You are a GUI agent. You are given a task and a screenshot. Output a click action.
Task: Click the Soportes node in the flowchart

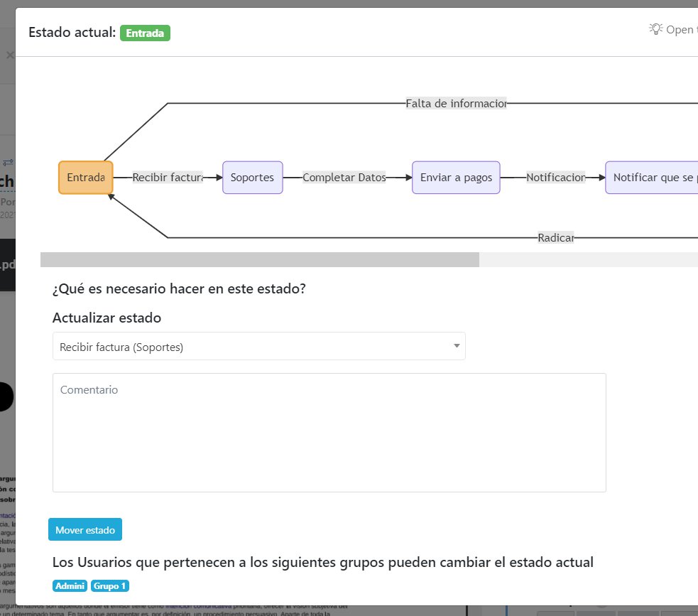coord(252,178)
